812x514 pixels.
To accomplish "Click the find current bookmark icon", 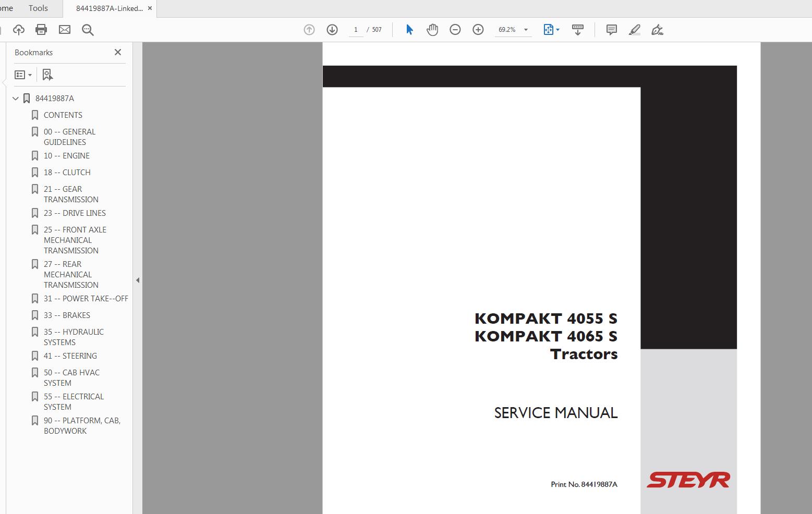I will pyautogui.click(x=47, y=75).
